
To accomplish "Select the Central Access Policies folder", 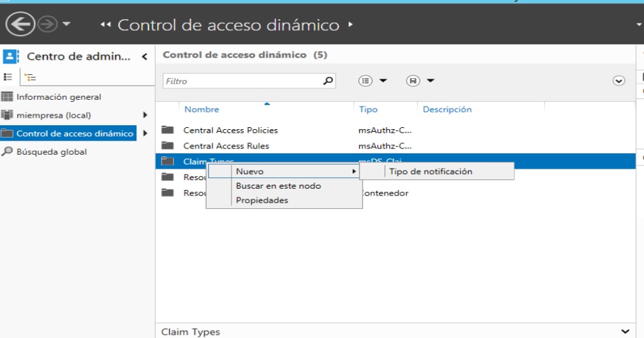I will coord(230,130).
